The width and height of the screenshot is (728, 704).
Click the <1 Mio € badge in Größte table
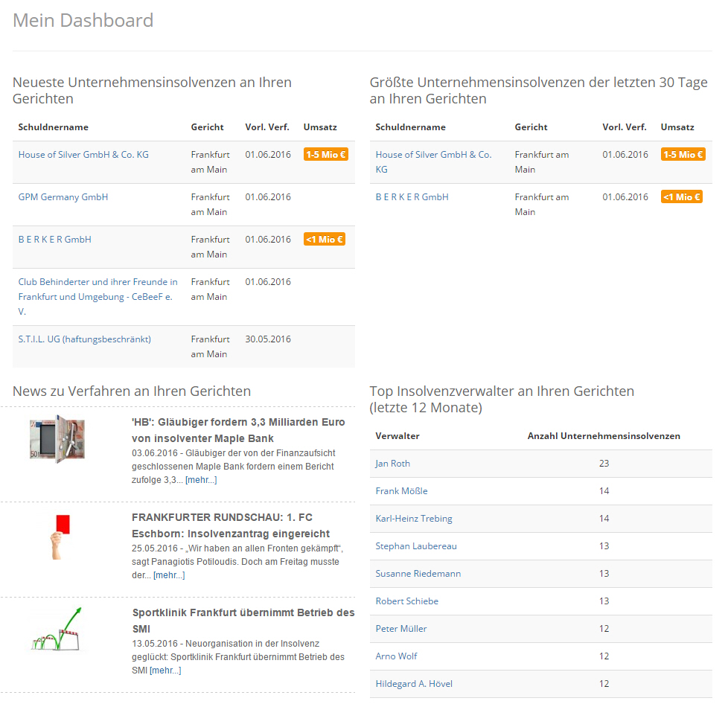[x=681, y=197]
